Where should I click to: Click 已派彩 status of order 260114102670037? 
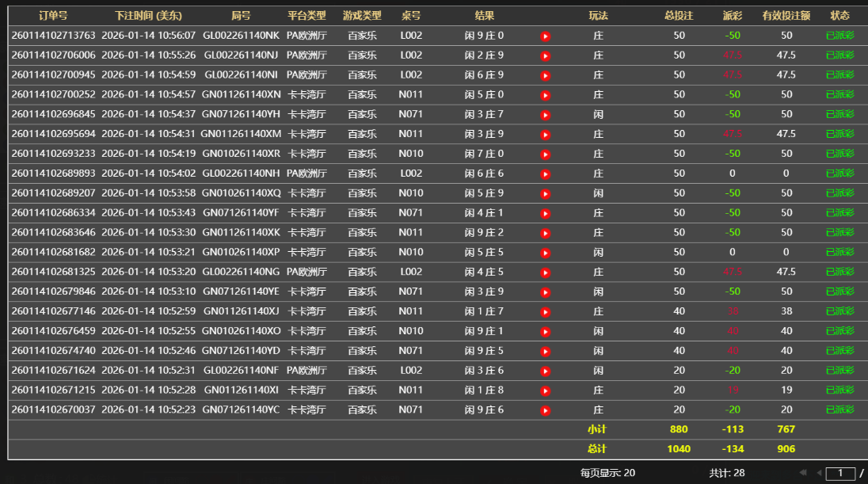839,410
